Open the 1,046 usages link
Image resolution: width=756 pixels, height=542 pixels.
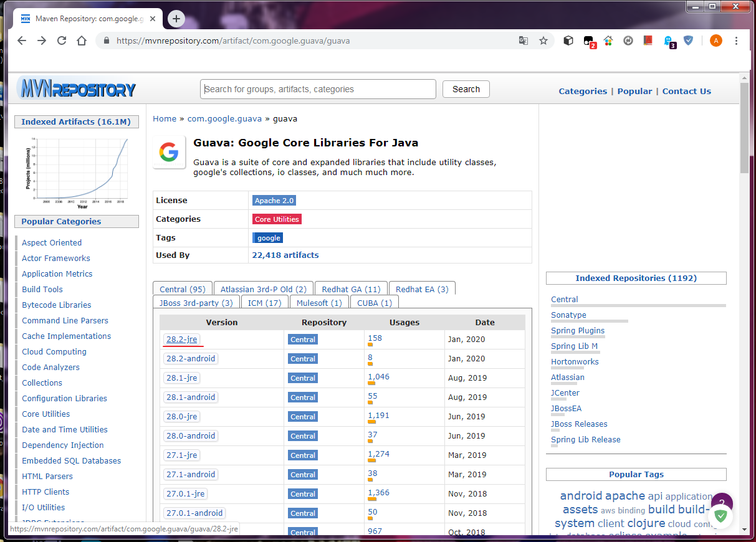378,377
